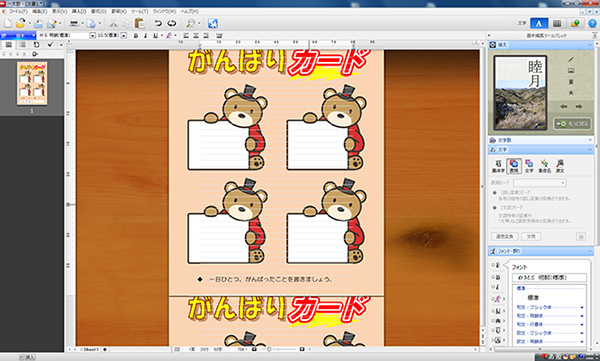Select the blue A text mode button
Viewport: 600px width, 361px height.
coord(539,23)
